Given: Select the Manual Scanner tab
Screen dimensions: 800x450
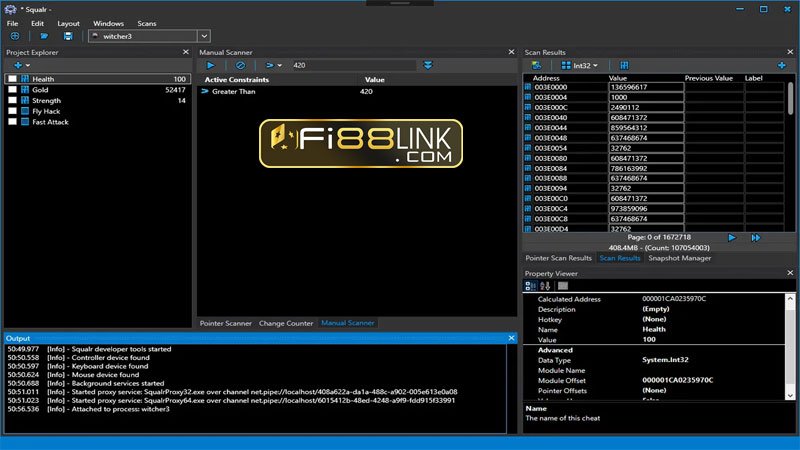Looking at the screenshot, I should click(347, 323).
